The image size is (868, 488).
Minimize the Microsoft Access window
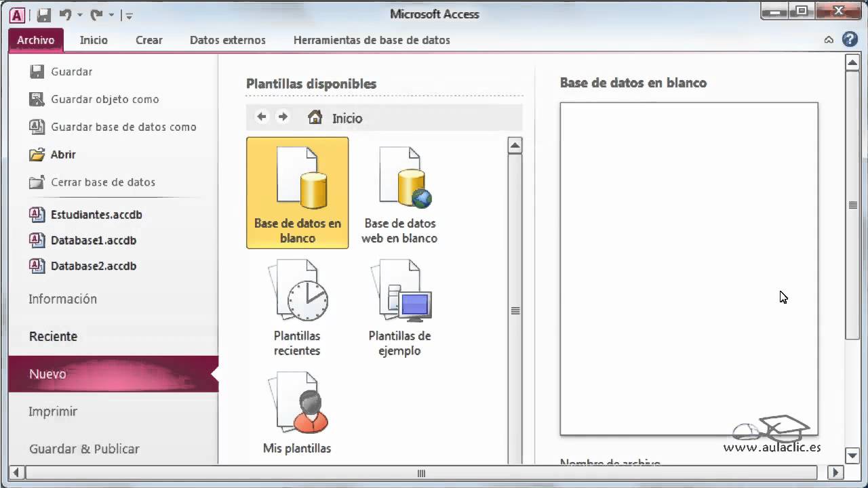tap(775, 12)
